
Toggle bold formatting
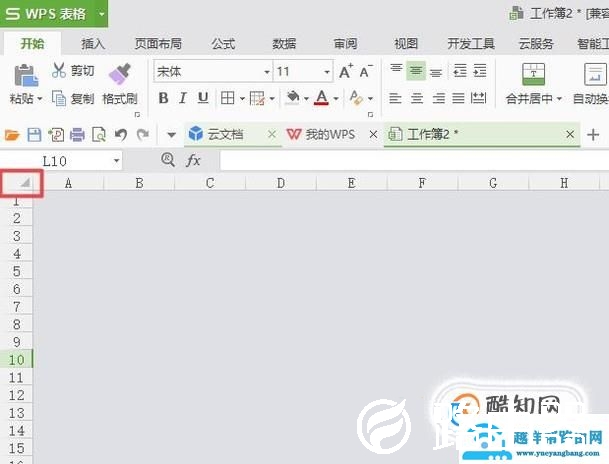coord(163,98)
